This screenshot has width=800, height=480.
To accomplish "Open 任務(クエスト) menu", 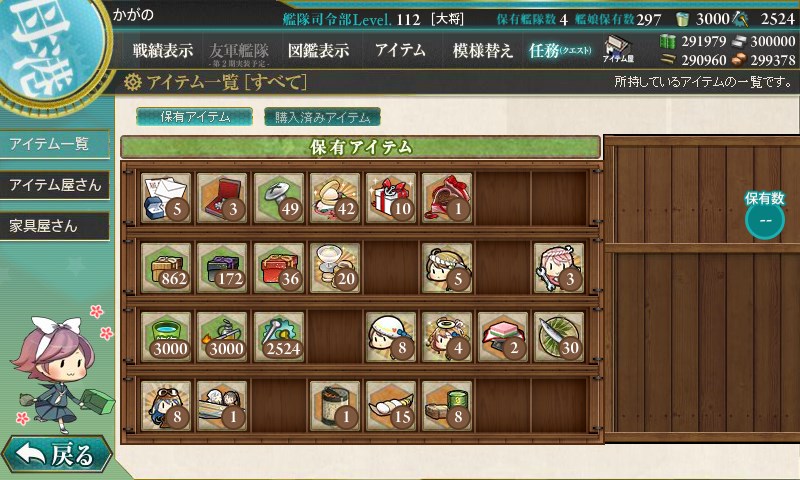I will point(560,50).
